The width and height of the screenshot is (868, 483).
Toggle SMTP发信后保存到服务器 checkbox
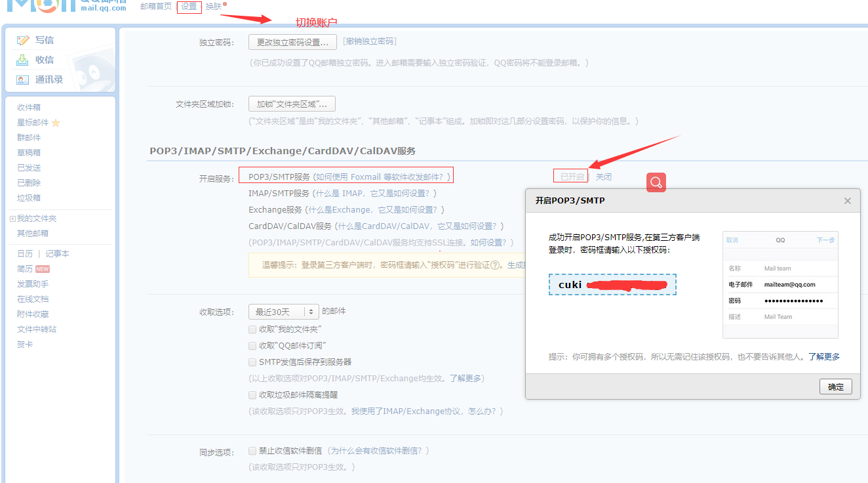pos(252,362)
